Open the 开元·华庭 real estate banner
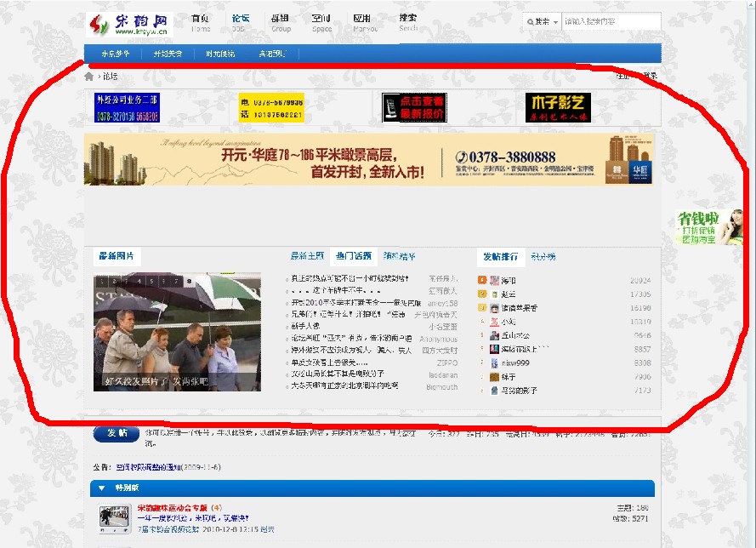 click(x=369, y=160)
